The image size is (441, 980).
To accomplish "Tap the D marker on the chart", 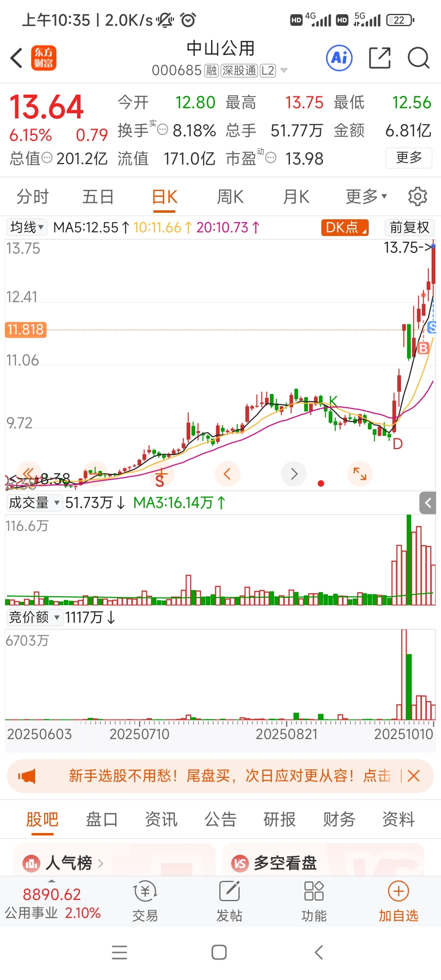I will click(x=398, y=443).
